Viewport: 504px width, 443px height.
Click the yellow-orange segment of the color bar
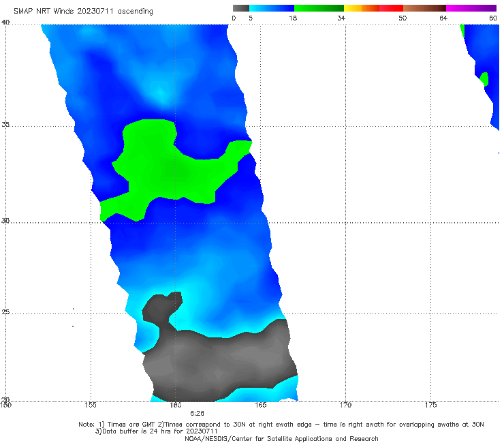(x=362, y=8)
